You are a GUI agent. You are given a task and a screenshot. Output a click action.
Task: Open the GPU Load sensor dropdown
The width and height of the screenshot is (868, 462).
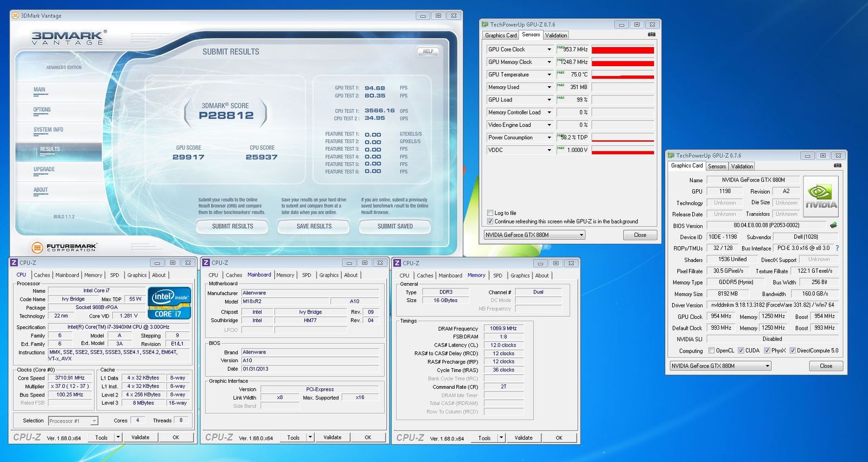point(549,99)
